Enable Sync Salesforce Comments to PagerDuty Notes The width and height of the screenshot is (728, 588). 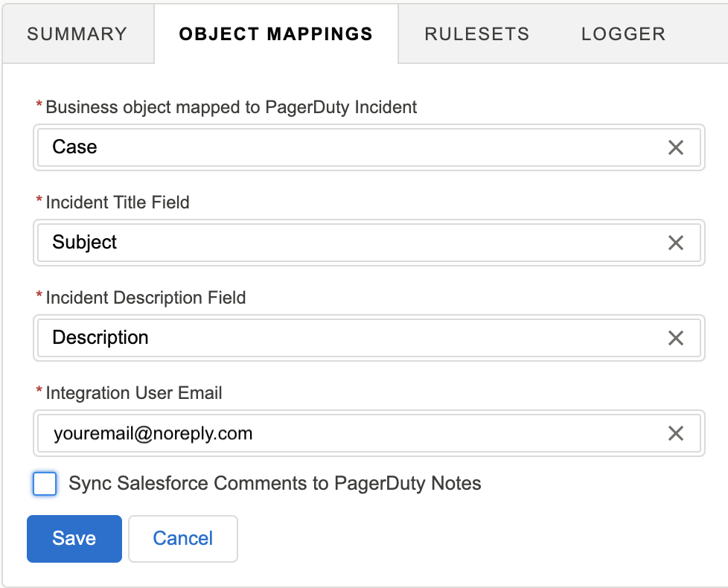[45, 484]
